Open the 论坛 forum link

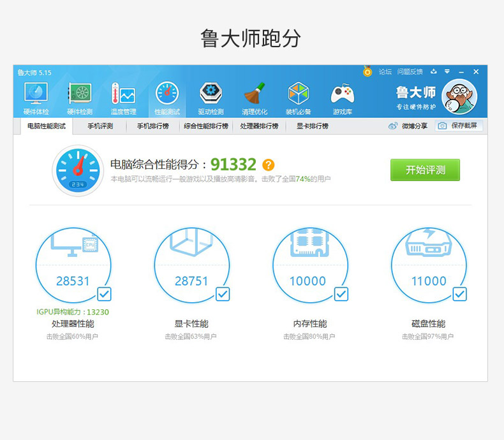click(385, 71)
